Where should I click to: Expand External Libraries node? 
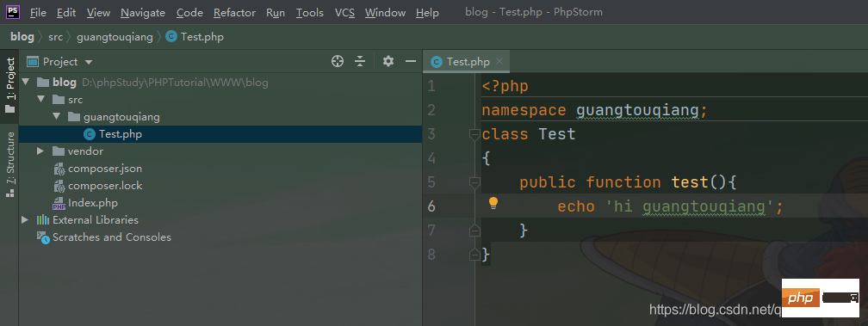pyautogui.click(x=25, y=220)
